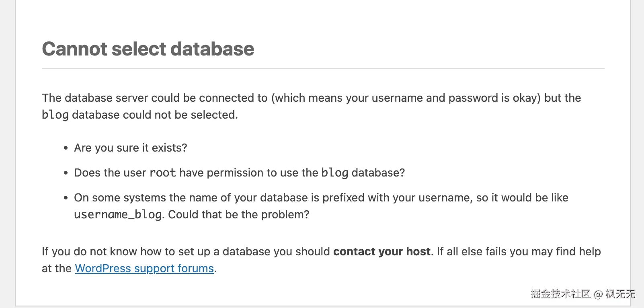
Task: Click the bullet dot before "Are you sure"
Action: click(x=66, y=148)
